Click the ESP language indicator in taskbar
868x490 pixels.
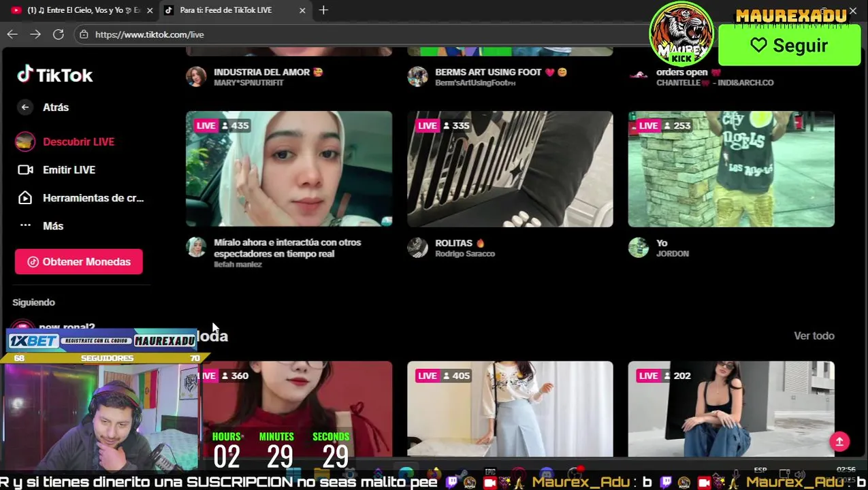(760, 470)
